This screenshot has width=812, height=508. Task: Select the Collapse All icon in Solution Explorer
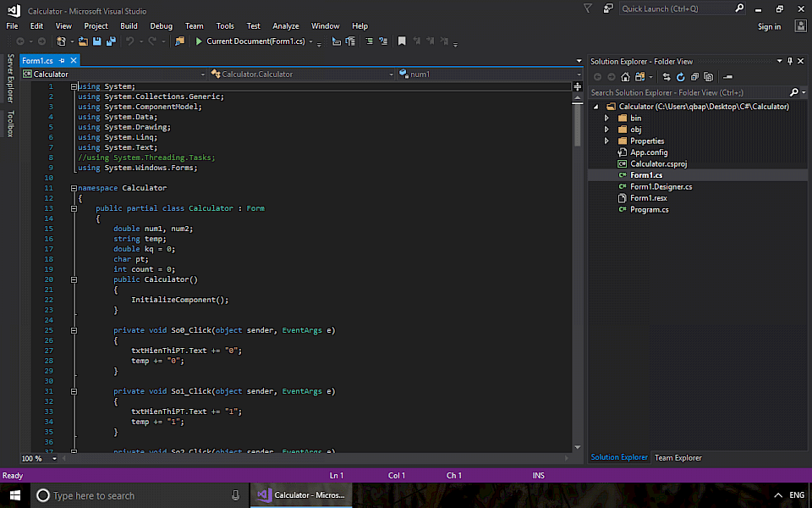pos(695,79)
